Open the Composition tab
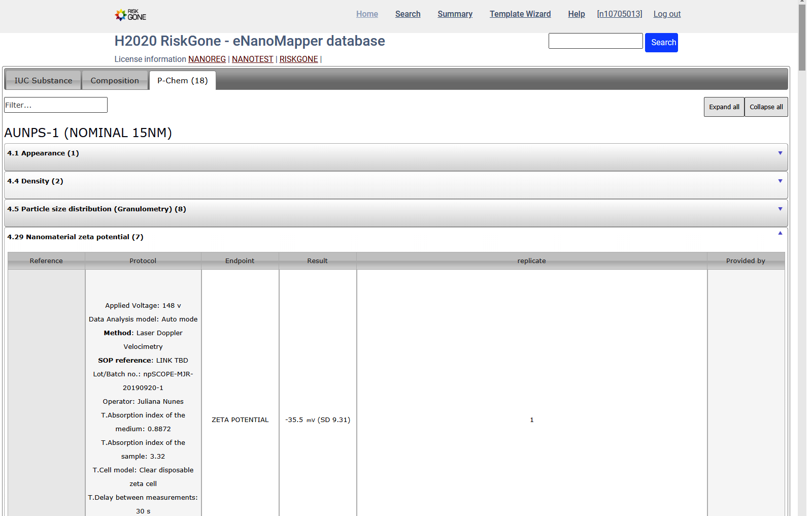The image size is (812, 516). point(115,80)
